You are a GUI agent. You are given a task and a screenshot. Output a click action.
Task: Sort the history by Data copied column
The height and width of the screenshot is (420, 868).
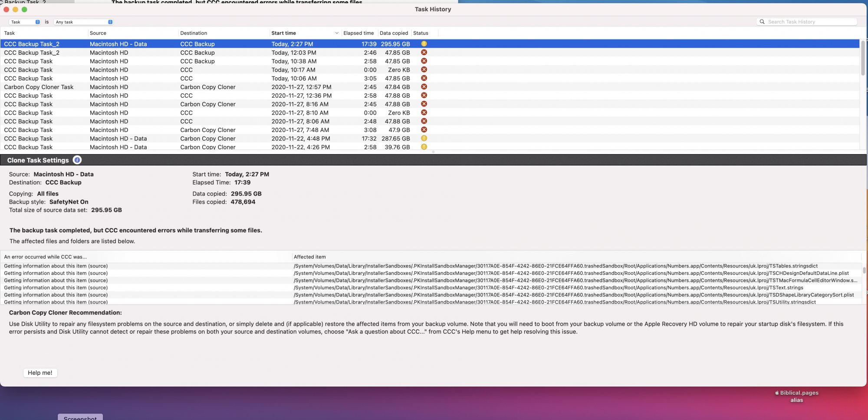tap(394, 33)
